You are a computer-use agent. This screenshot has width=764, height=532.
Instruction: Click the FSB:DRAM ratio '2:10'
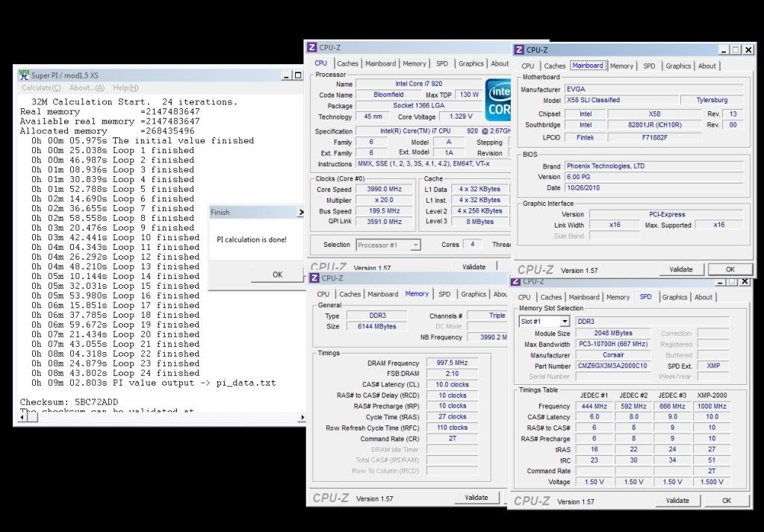pyautogui.click(x=452, y=373)
